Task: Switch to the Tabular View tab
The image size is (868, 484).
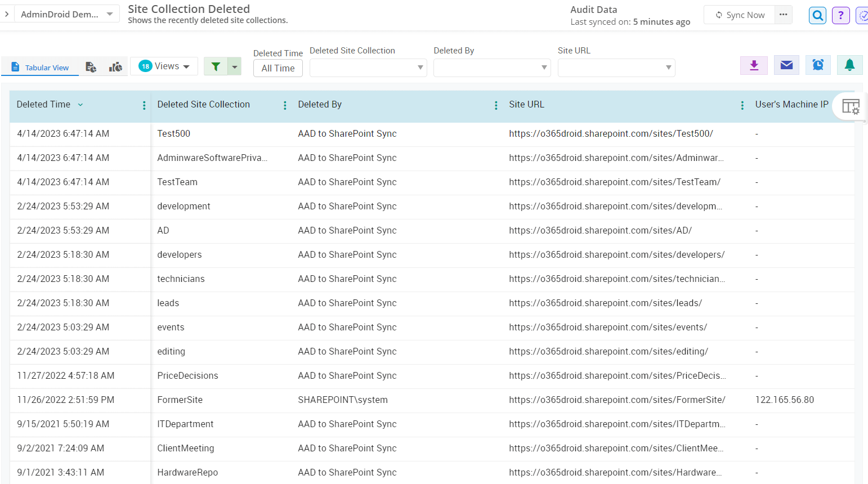Action: click(x=39, y=67)
